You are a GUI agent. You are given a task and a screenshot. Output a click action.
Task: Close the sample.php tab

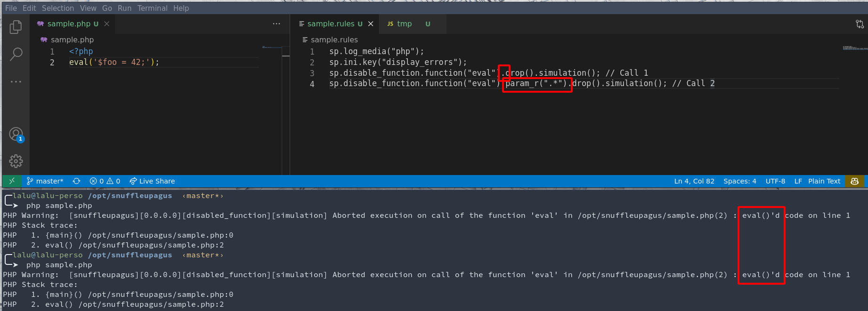(107, 24)
